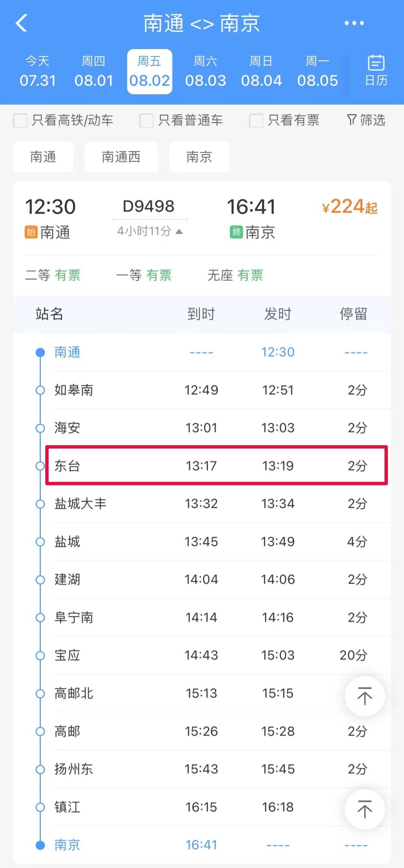The image size is (404, 868).
Task: Switch to the Saturday 08.03 date tab
Action: (205, 72)
